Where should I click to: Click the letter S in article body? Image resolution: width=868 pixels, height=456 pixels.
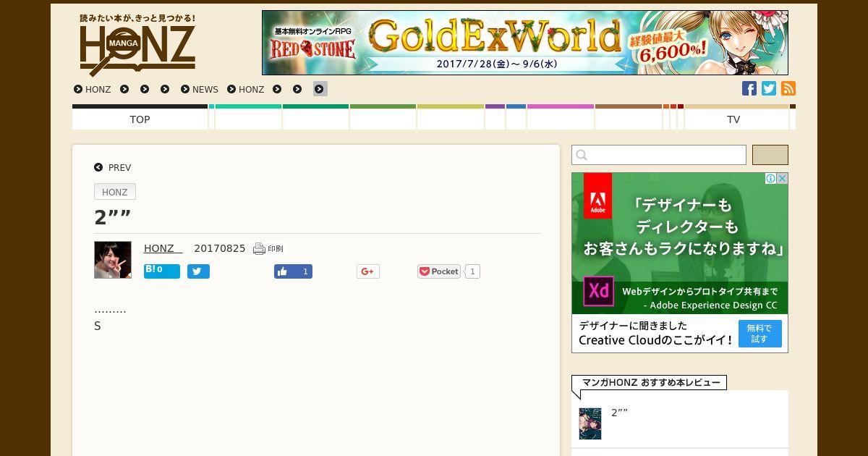click(98, 326)
